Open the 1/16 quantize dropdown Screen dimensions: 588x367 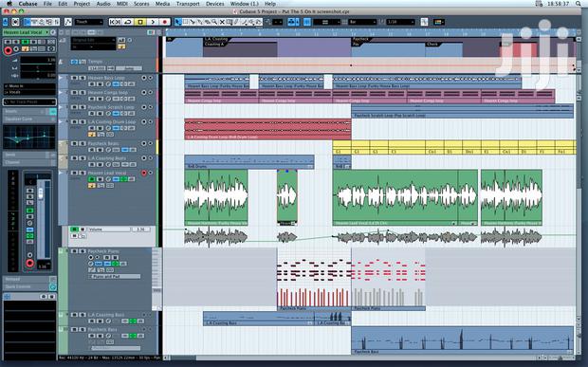coord(400,22)
